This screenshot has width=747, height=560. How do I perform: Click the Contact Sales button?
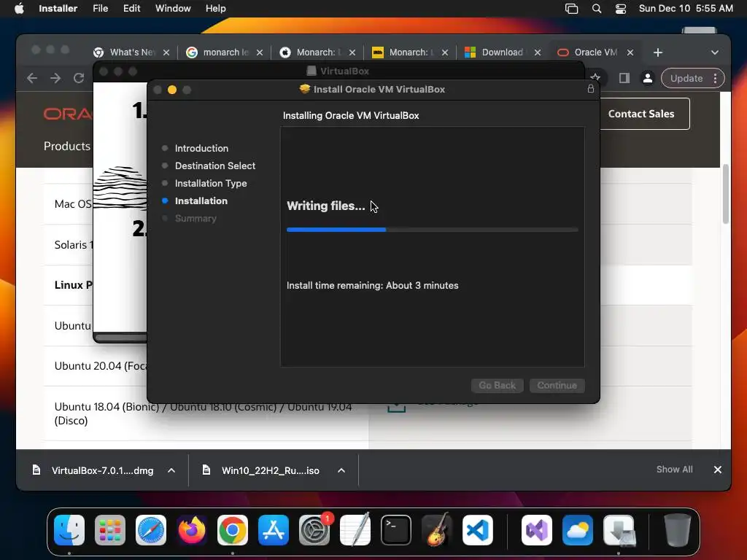[x=641, y=114]
